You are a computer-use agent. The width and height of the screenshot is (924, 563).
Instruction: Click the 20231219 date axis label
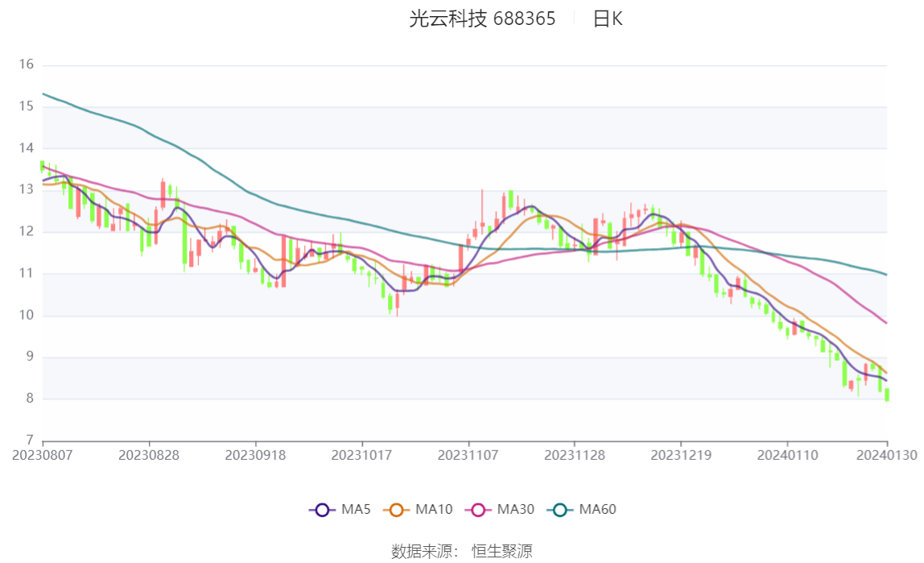coord(681,456)
